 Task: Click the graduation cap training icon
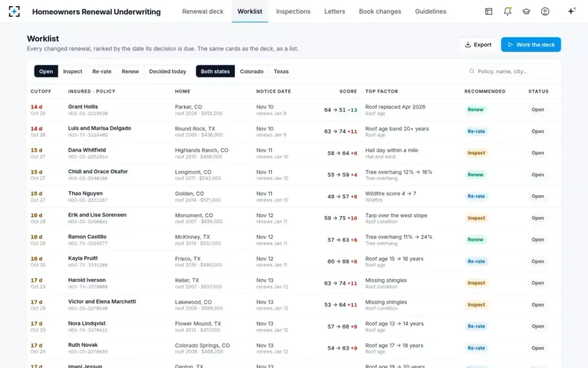click(x=526, y=11)
